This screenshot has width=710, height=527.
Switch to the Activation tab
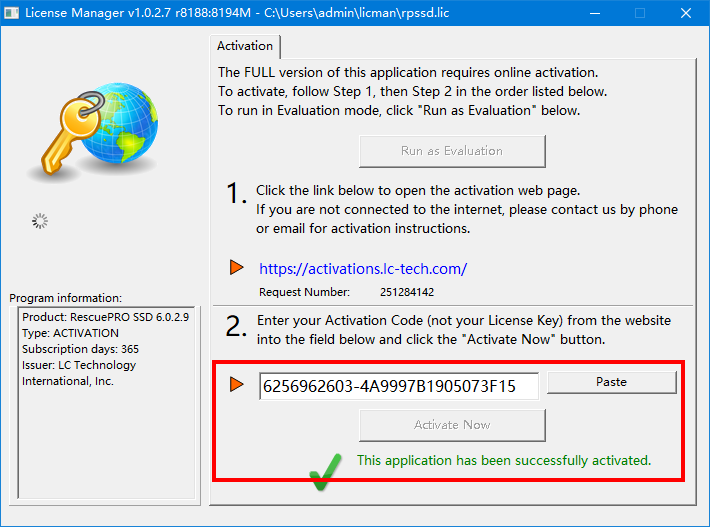click(x=245, y=46)
